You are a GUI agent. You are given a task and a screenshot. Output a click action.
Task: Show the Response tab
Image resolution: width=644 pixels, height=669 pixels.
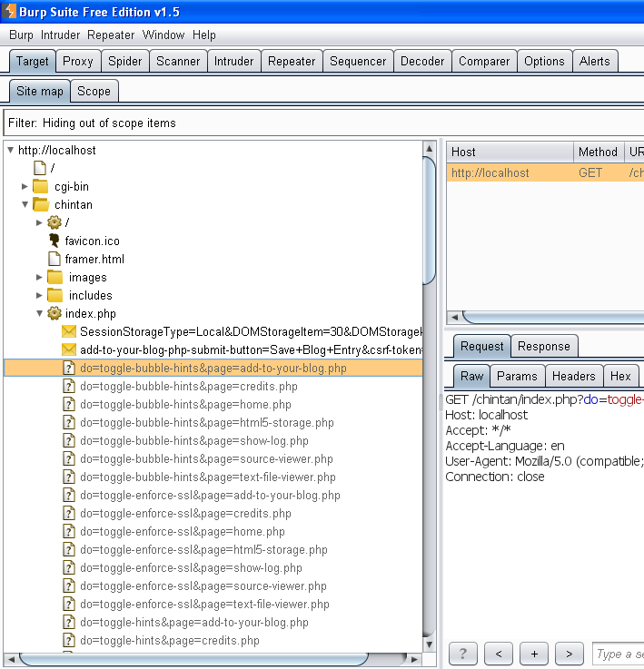click(x=544, y=346)
